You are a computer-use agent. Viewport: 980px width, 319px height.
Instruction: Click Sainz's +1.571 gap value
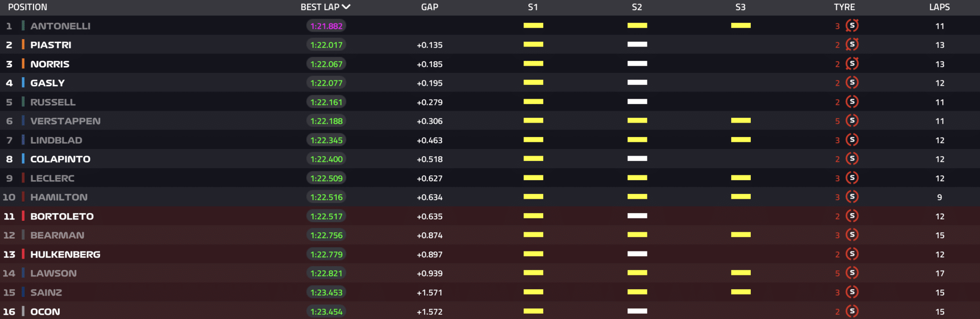pyautogui.click(x=430, y=293)
